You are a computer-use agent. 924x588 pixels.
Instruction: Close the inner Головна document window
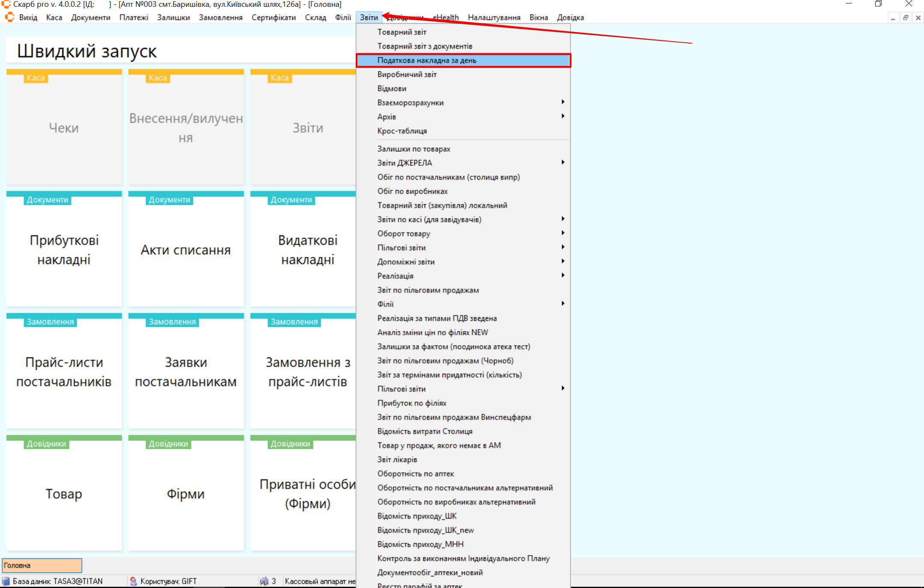918,18
